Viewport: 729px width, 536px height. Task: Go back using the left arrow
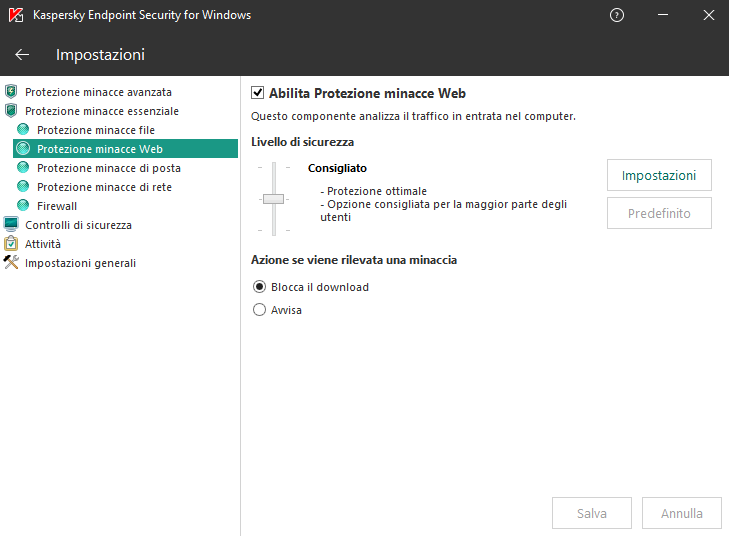click(22, 55)
